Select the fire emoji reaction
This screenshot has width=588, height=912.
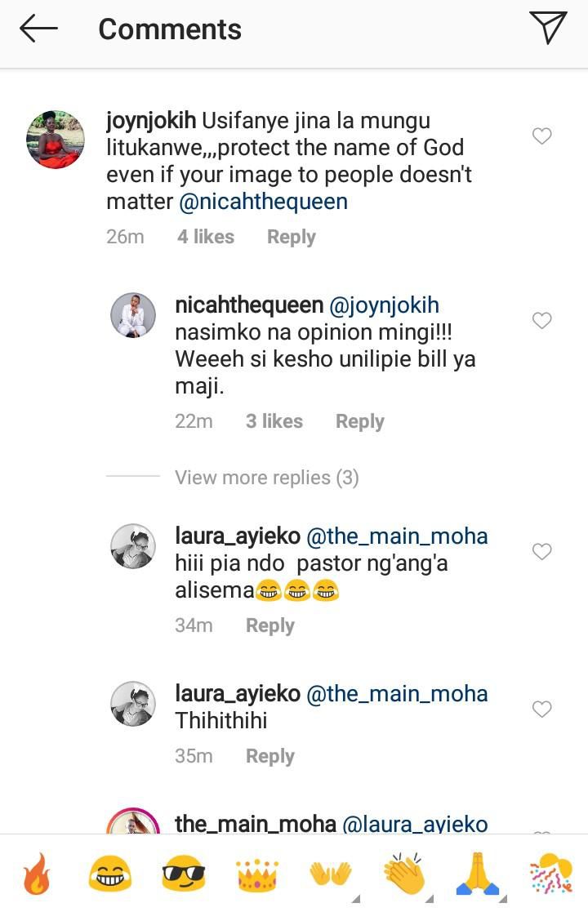pyautogui.click(x=36, y=872)
